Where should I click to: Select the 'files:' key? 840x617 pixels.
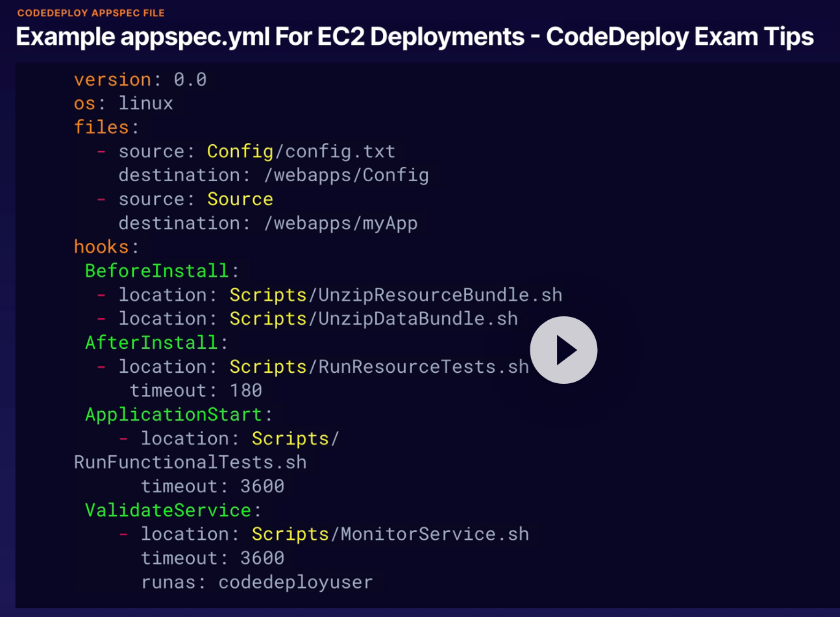pyautogui.click(x=106, y=127)
